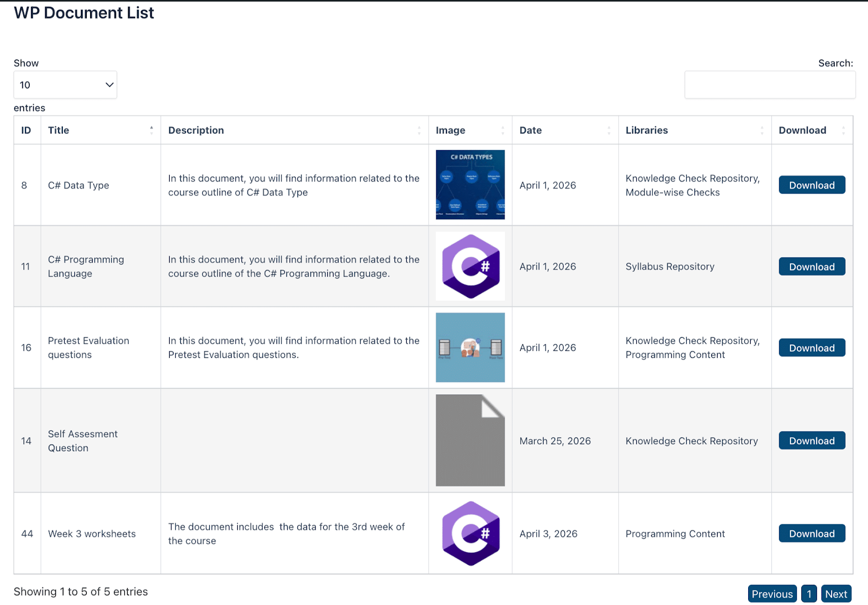The width and height of the screenshot is (868, 605).
Task: Go to the Next page
Action: pos(836,594)
